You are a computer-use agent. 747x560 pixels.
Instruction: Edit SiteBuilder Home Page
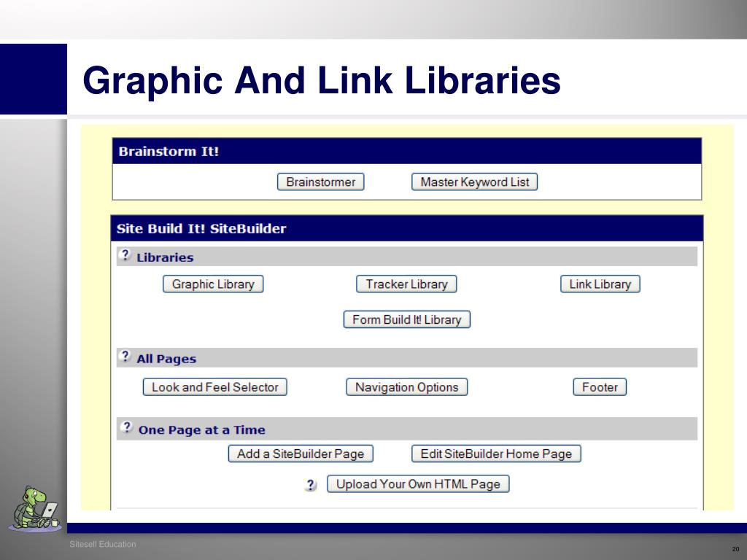pos(496,454)
